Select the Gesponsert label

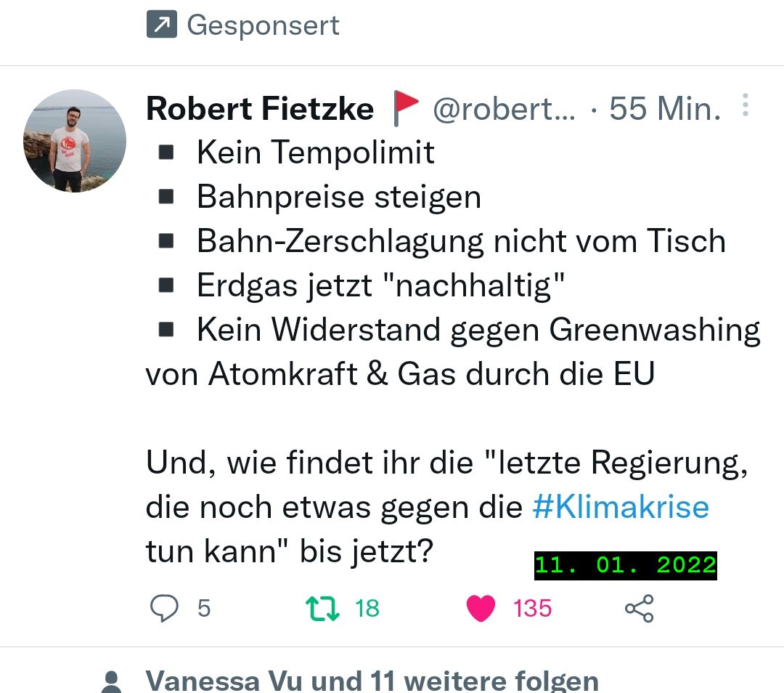point(263,26)
